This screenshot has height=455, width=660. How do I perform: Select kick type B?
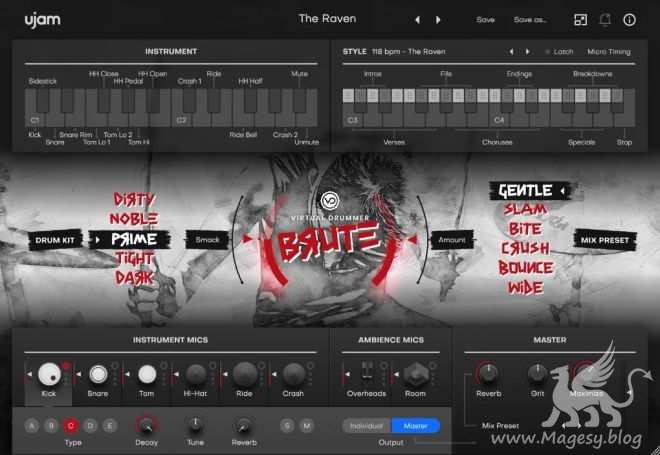[51, 426]
